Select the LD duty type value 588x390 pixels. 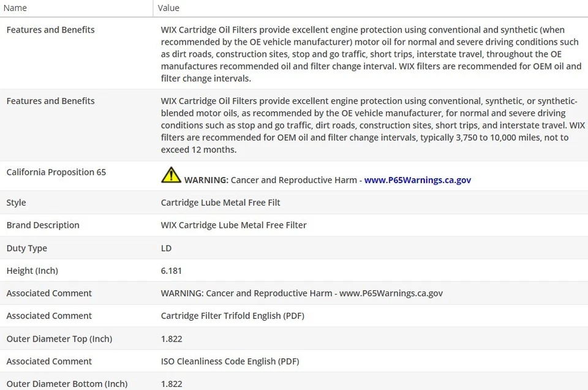167,248
